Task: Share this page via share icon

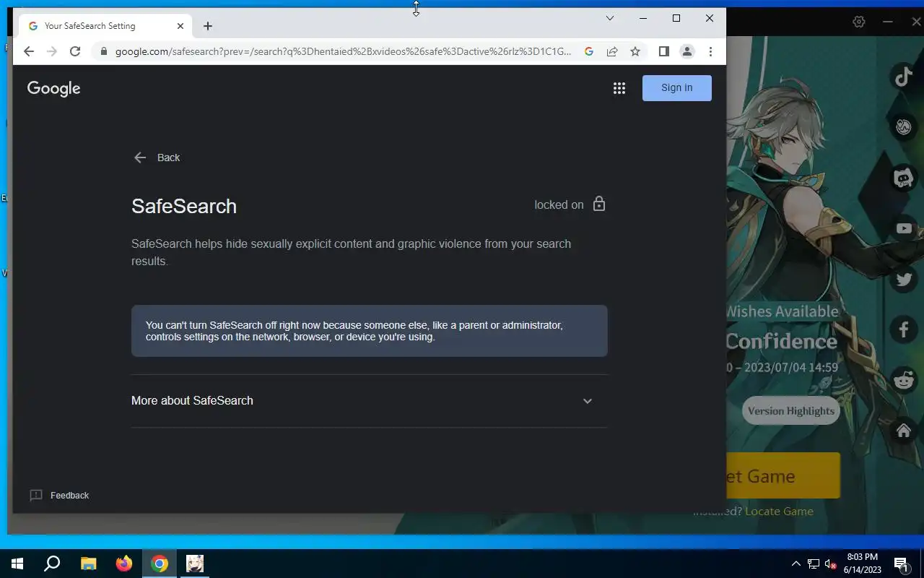Action: point(612,51)
